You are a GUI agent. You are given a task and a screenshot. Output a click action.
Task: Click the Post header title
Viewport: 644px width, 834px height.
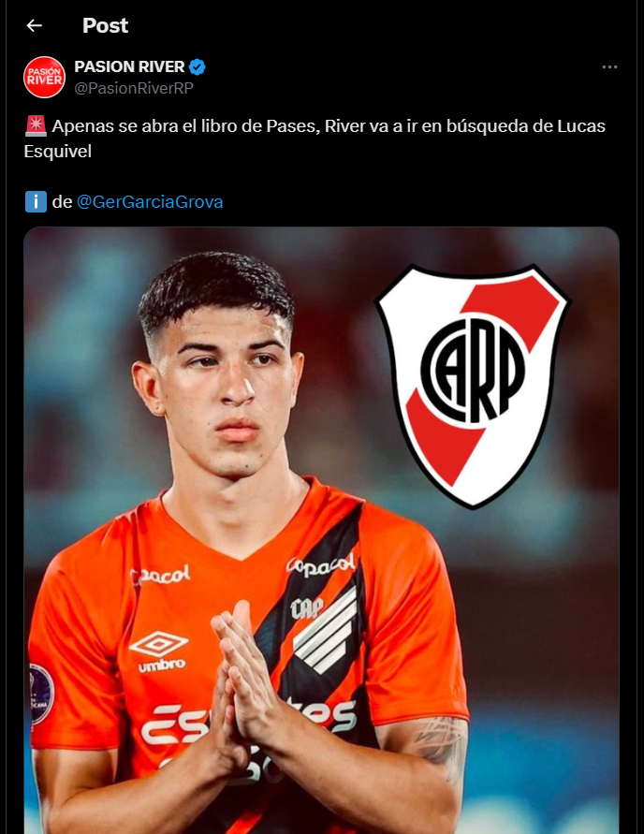click(x=105, y=25)
